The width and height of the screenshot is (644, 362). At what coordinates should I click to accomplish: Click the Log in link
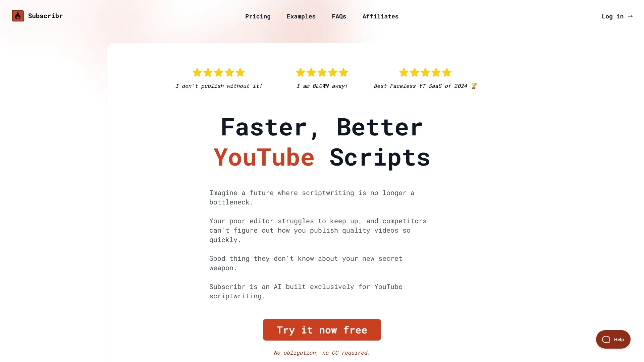point(618,16)
